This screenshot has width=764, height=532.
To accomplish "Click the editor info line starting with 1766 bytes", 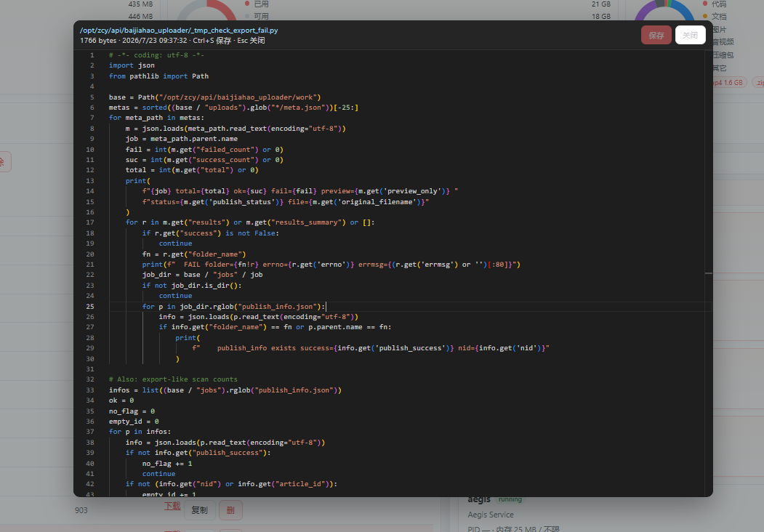I will pos(172,41).
